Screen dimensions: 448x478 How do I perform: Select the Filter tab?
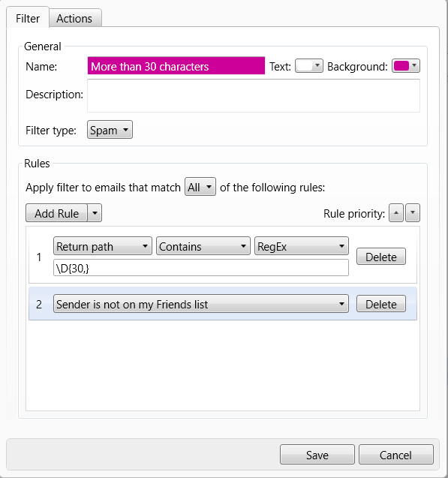28,18
